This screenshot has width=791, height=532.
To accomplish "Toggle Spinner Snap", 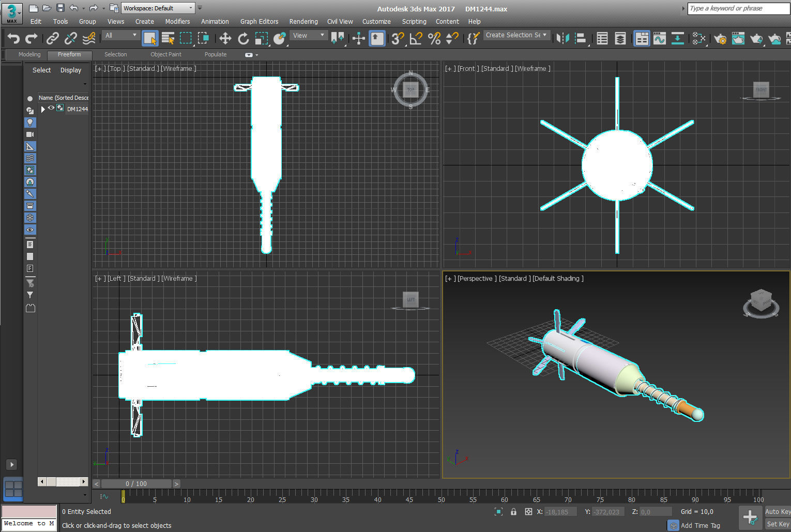I will pos(452,38).
